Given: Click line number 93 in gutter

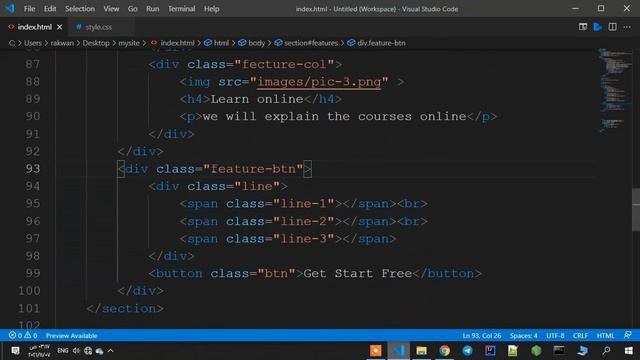Looking at the screenshot, I should [x=33, y=169].
